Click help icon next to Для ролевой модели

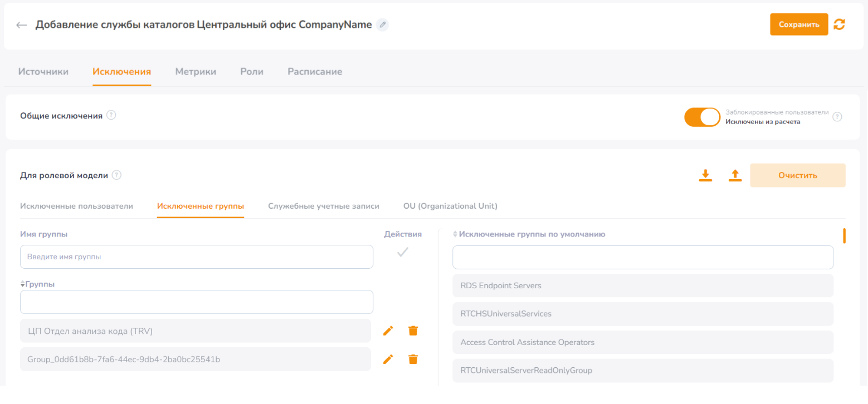click(116, 175)
